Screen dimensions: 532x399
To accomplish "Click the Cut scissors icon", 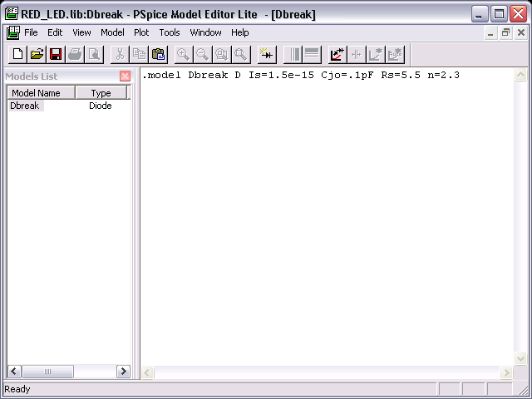I will pyautogui.click(x=120, y=54).
